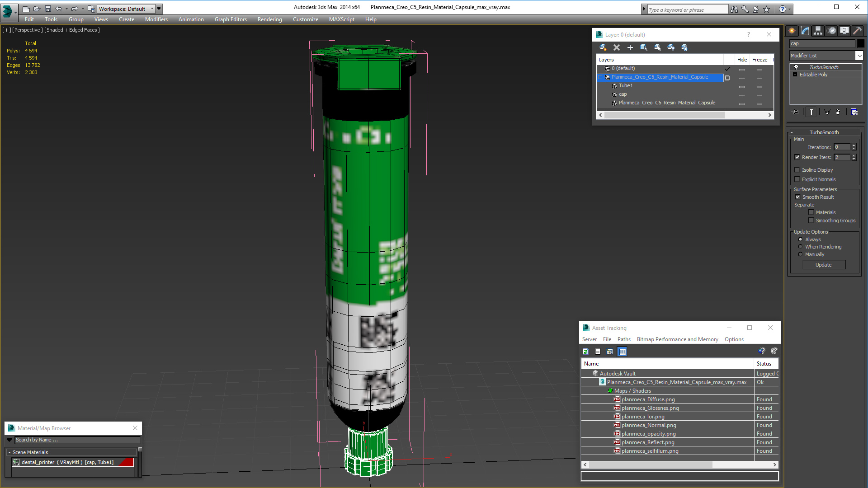Click Add Selected Objects plus icon in Layer dialog
This screenshot has height=488, width=868.
pos(630,47)
